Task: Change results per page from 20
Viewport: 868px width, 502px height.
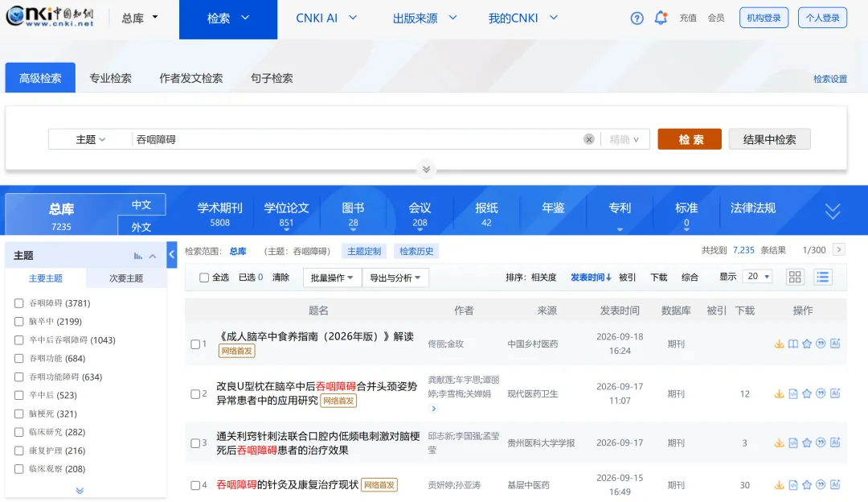Action: 759,277
